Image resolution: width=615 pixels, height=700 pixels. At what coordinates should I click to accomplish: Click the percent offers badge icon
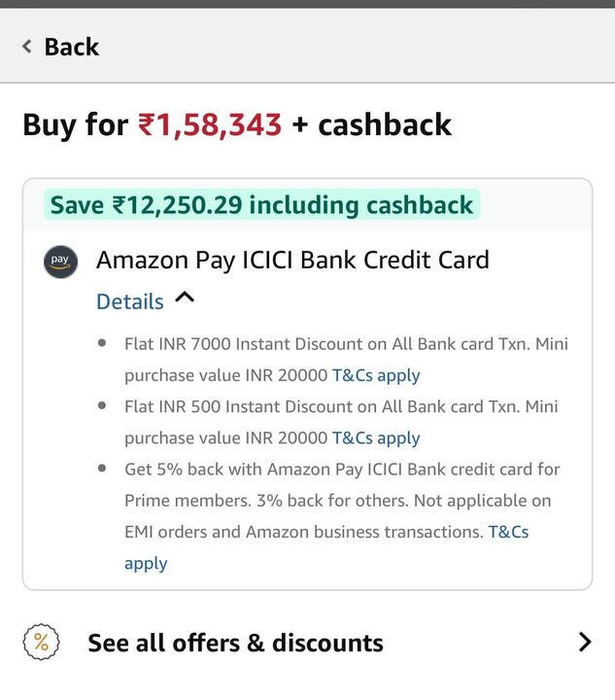pyautogui.click(x=41, y=642)
